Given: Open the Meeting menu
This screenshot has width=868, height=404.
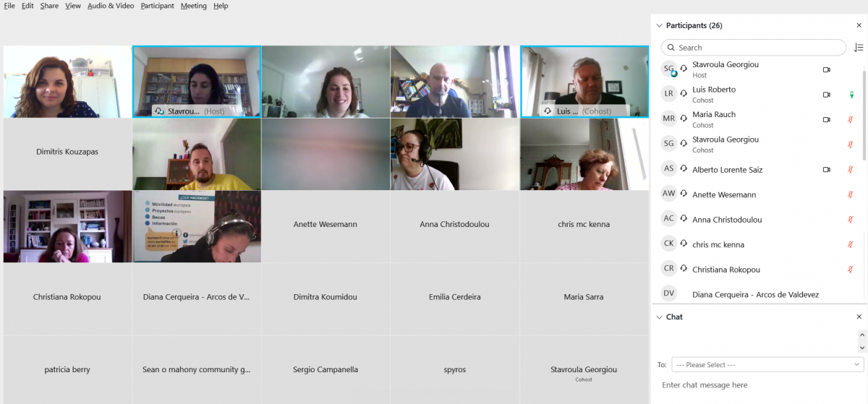Looking at the screenshot, I should click(193, 6).
